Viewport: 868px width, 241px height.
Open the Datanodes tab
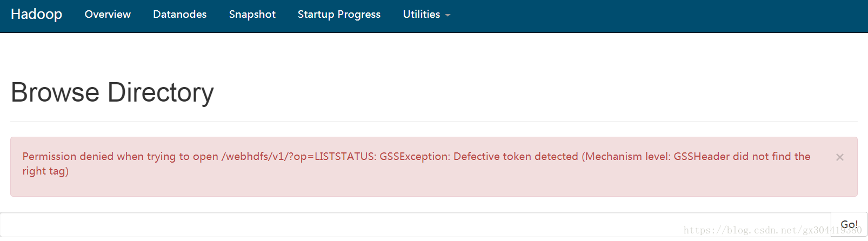coord(179,15)
